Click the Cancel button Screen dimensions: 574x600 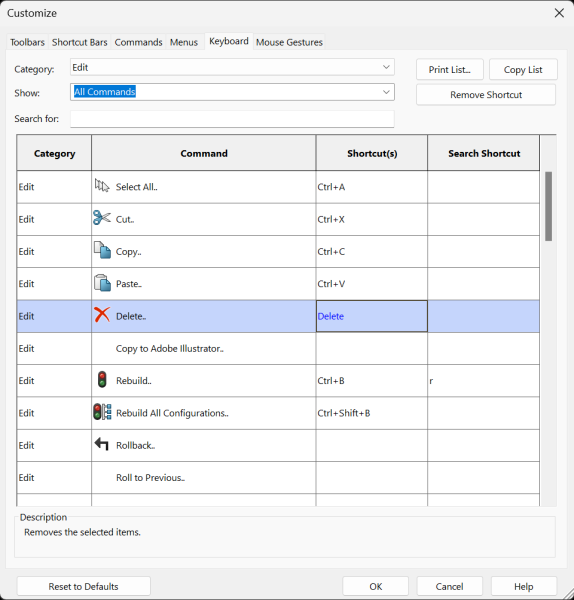[449, 586]
